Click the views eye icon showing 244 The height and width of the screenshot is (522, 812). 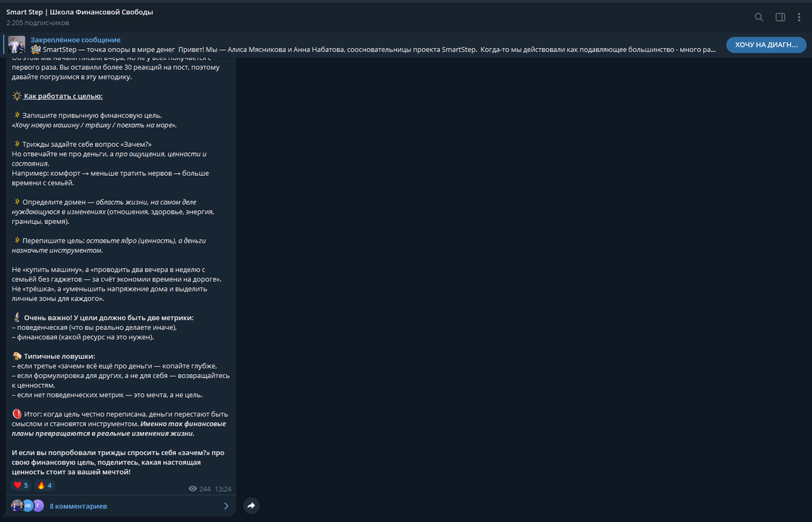point(193,489)
